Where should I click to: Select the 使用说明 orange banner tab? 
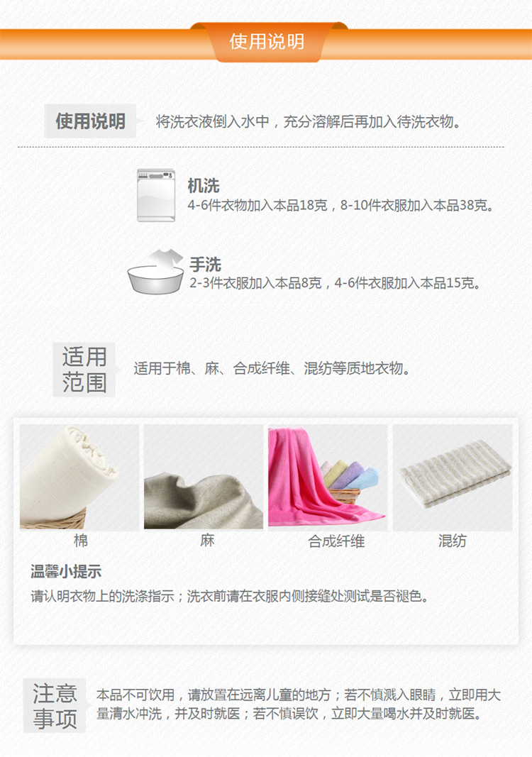click(x=267, y=42)
